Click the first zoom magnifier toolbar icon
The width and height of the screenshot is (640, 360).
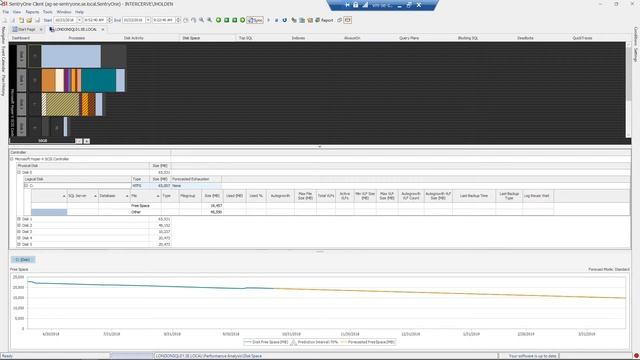[201, 20]
